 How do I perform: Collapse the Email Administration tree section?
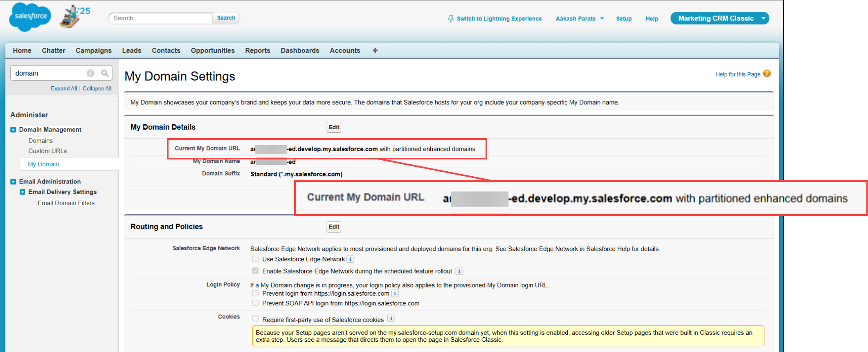coord(13,182)
